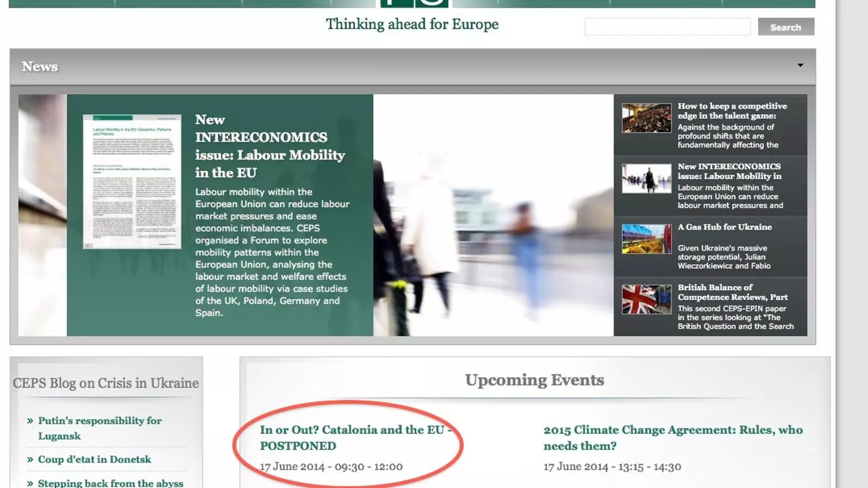Click the arrow bullet beside Putin's responsibility
868x488 pixels.
[30, 421]
